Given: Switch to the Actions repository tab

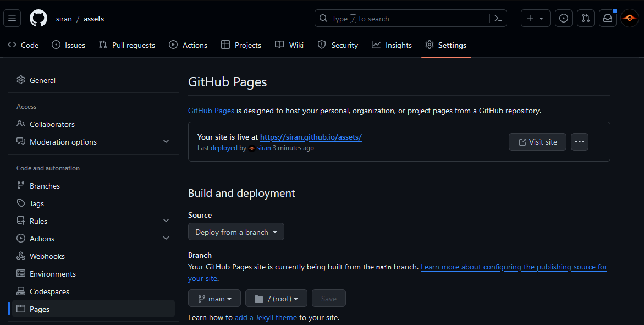Looking at the screenshot, I should click(x=188, y=45).
